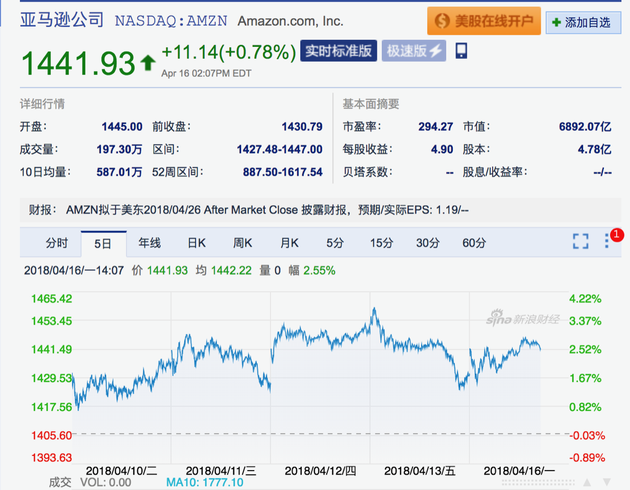Click share capital value 4.78亿

(595, 149)
